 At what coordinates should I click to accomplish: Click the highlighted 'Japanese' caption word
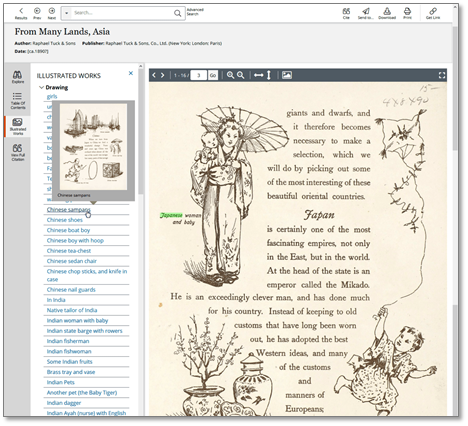point(171,215)
